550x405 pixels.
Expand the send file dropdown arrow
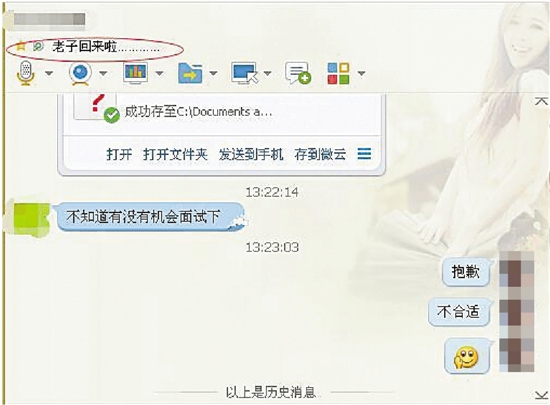click(x=213, y=73)
